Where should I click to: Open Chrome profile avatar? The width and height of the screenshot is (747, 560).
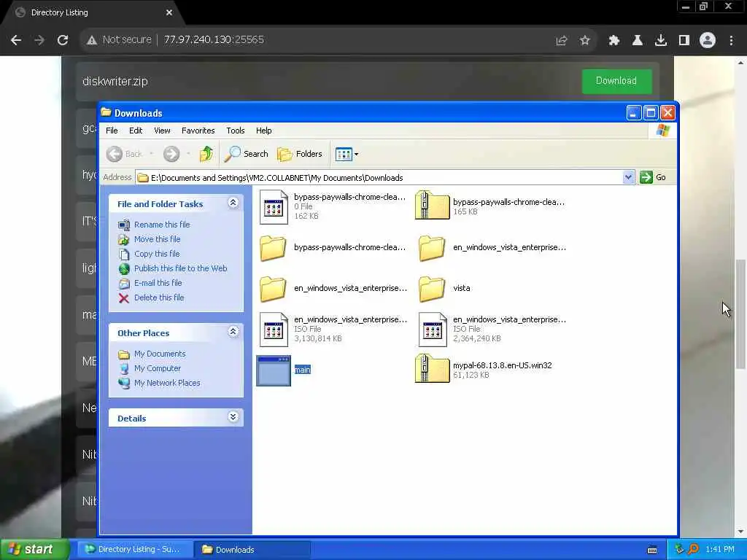pos(708,41)
